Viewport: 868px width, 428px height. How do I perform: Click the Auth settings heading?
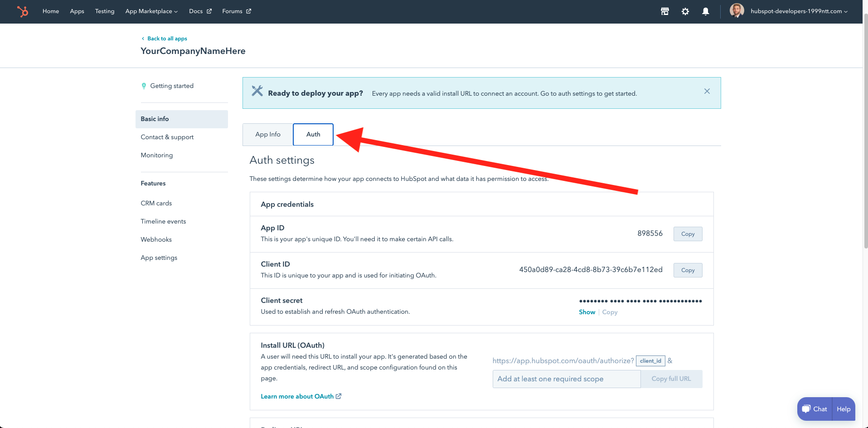(282, 160)
